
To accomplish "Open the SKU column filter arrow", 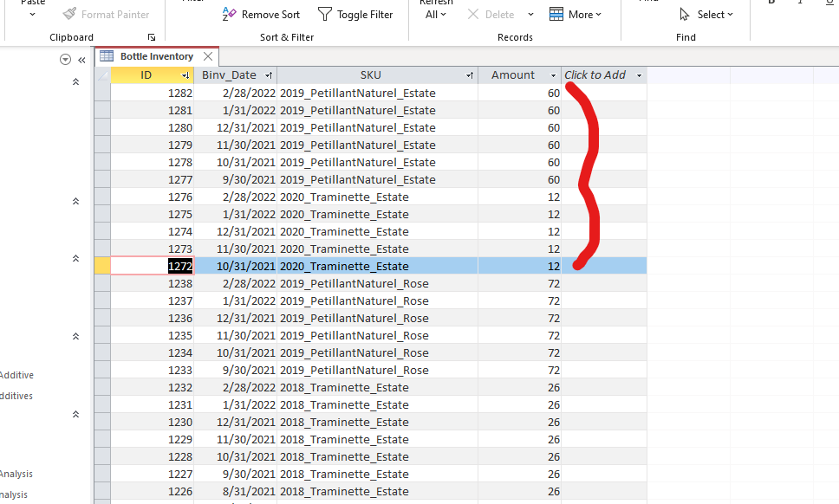I will pyautogui.click(x=469, y=75).
